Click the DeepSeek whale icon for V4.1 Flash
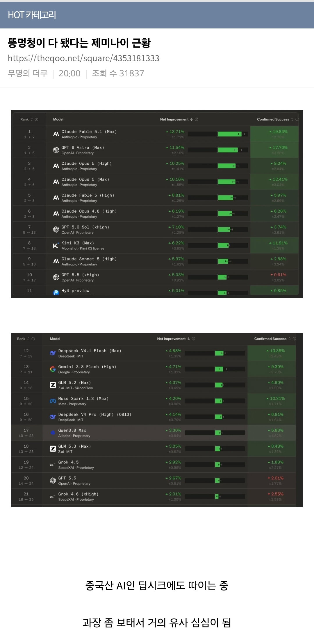The width and height of the screenshot is (314, 644). click(x=53, y=353)
